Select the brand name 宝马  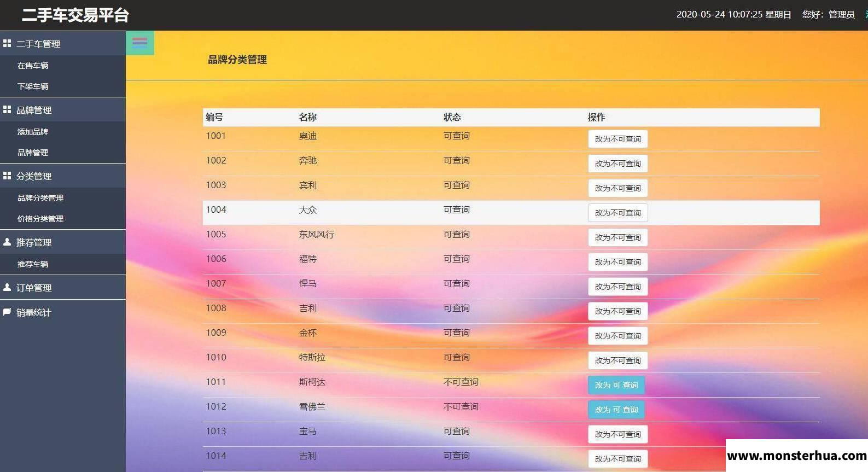click(x=308, y=431)
